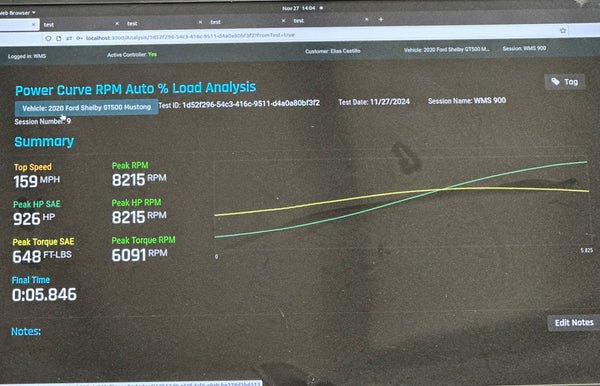
Task: Click Session Name: WMS 900 text
Action: pos(467,101)
